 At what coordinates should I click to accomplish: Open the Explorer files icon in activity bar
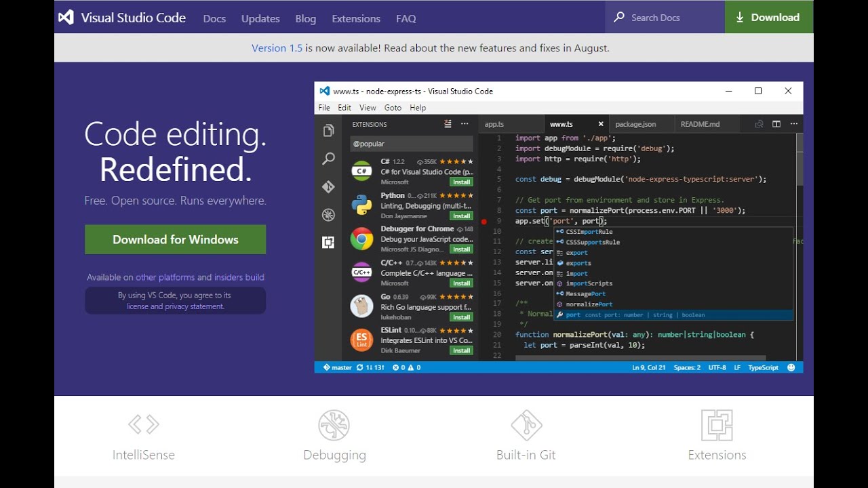tap(329, 130)
